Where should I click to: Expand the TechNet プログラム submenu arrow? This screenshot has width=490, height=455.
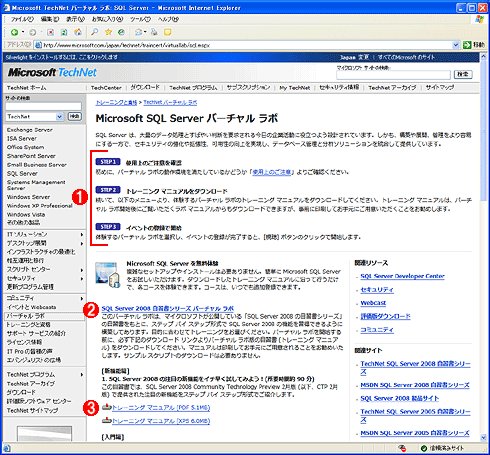pos(82,375)
